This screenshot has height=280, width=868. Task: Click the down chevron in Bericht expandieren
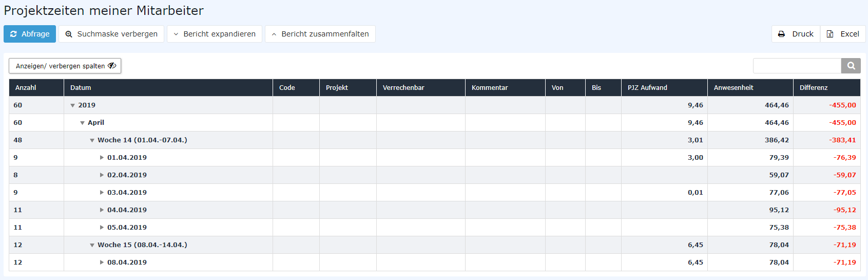click(x=176, y=34)
